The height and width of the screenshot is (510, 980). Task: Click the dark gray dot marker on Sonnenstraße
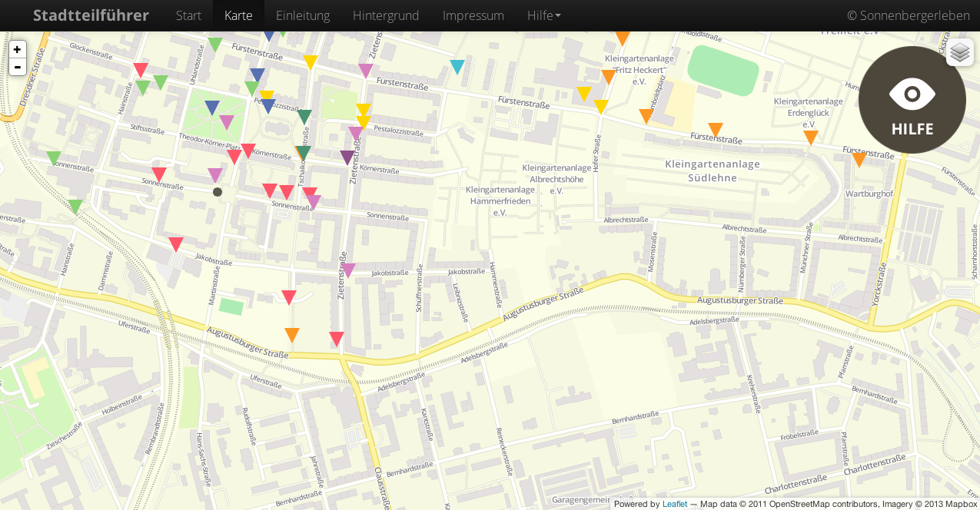point(218,192)
